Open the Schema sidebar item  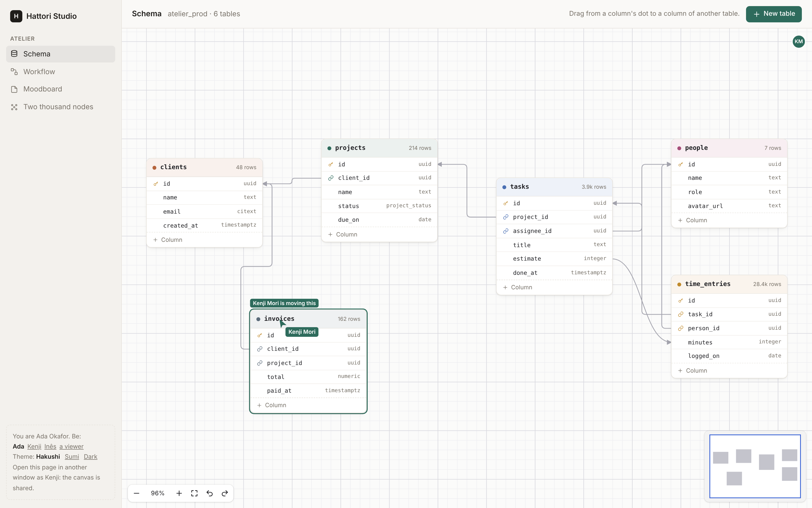60,54
